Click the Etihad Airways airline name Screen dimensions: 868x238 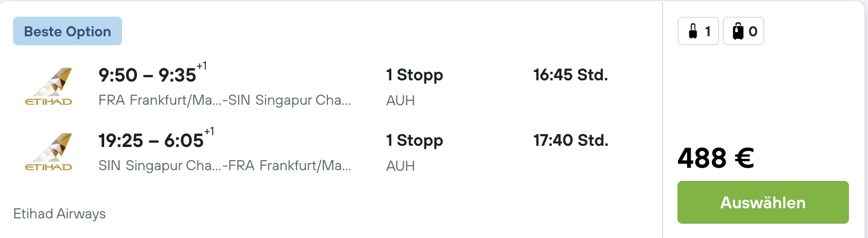60,214
